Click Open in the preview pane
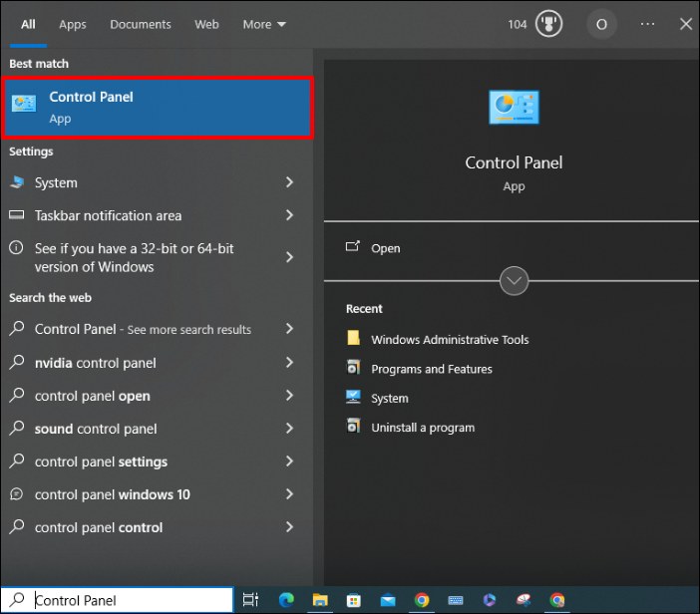 (385, 248)
